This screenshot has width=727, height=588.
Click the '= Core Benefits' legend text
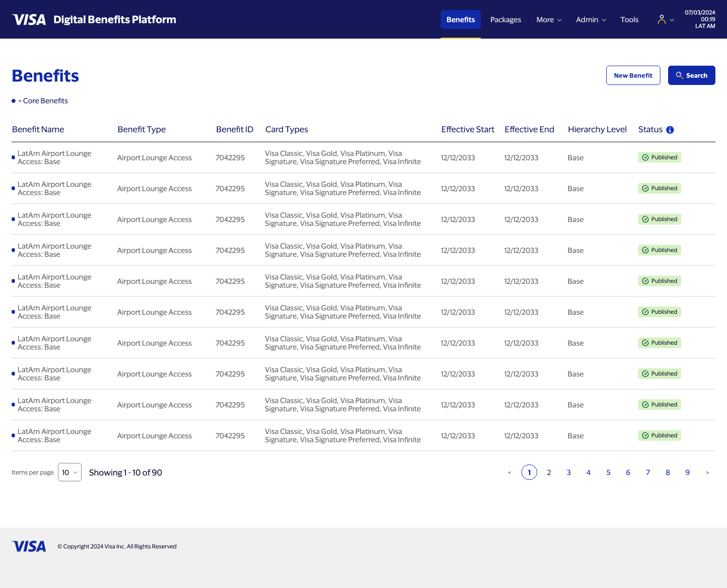[43, 101]
